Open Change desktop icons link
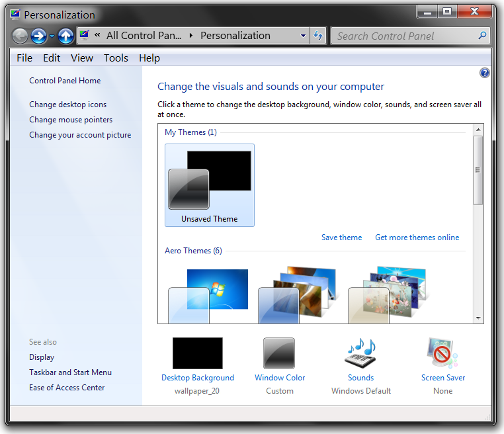 [x=68, y=105]
